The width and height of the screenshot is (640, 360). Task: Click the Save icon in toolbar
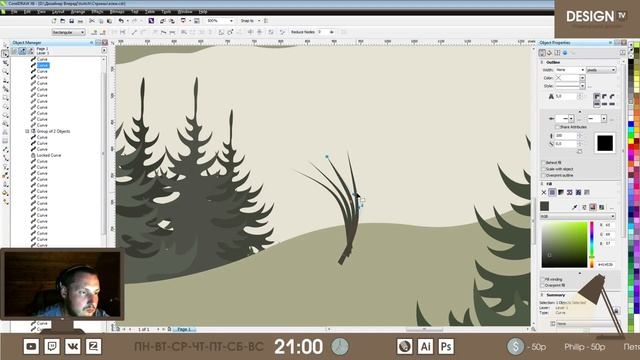pyautogui.click(x=71, y=21)
